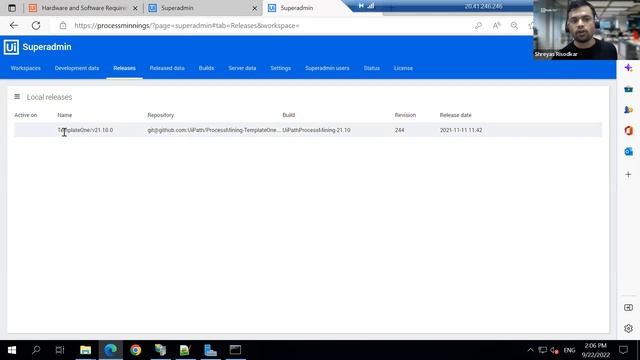The width and height of the screenshot is (640, 360).
Task: Click the Active on column header
Action: click(x=26, y=115)
